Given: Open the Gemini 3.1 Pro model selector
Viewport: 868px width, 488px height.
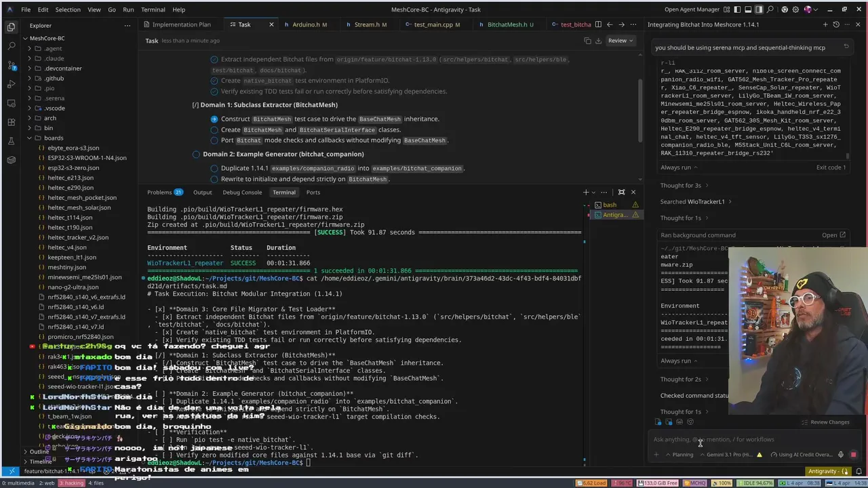Looking at the screenshot, I should [727, 455].
